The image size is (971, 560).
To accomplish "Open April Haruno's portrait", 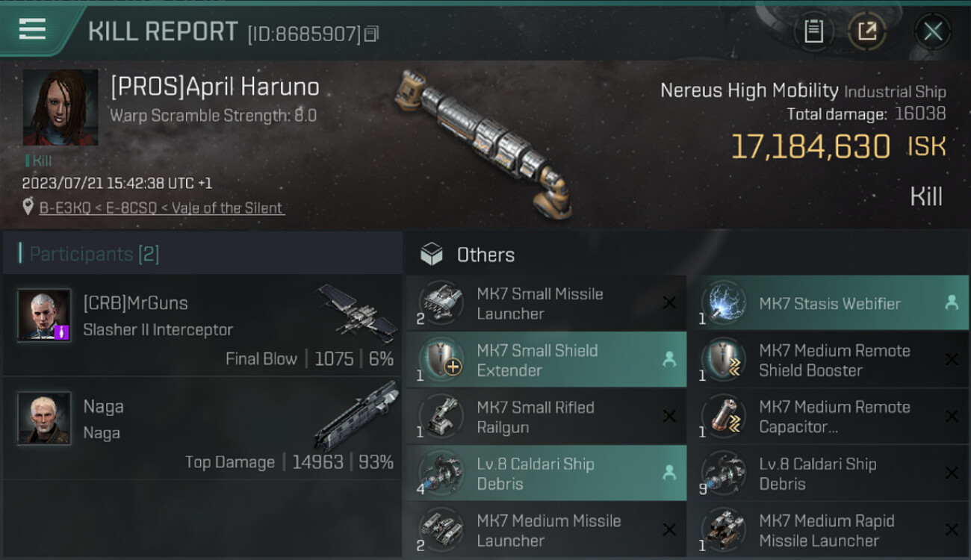I will 61,108.
